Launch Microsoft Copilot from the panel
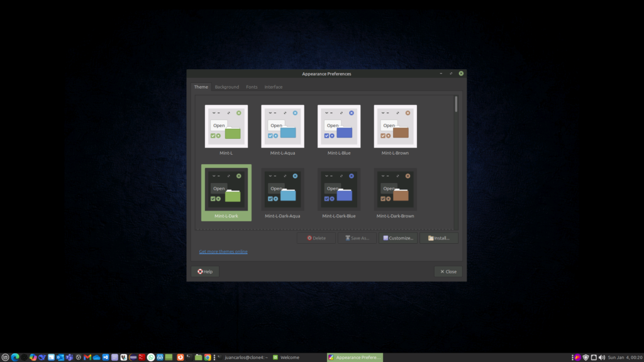Viewport: 644px width, 362px height. click(33, 358)
